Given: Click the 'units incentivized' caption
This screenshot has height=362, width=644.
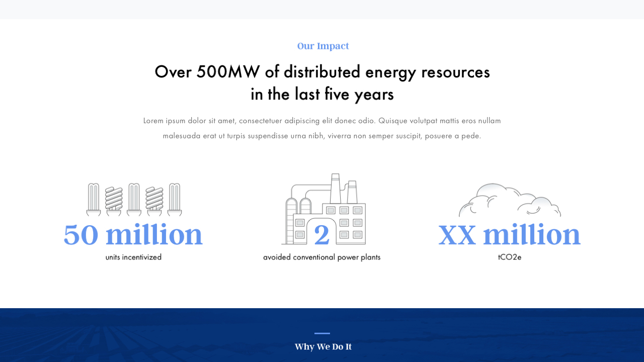Looking at the screenshot, I should [x=133, y=257].
